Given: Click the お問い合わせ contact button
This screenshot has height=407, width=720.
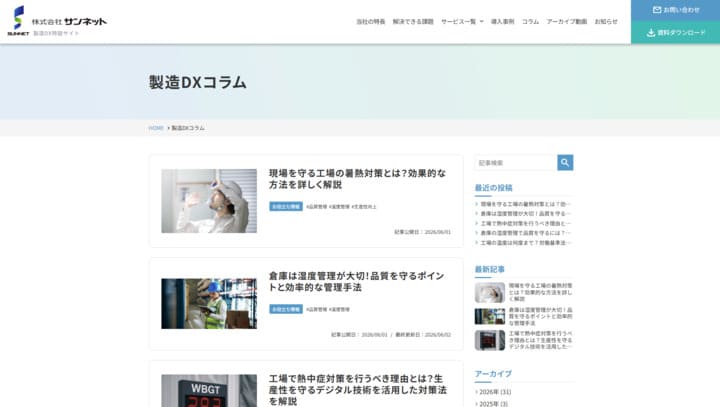Looking at the screenshot, I should point(675,10).
